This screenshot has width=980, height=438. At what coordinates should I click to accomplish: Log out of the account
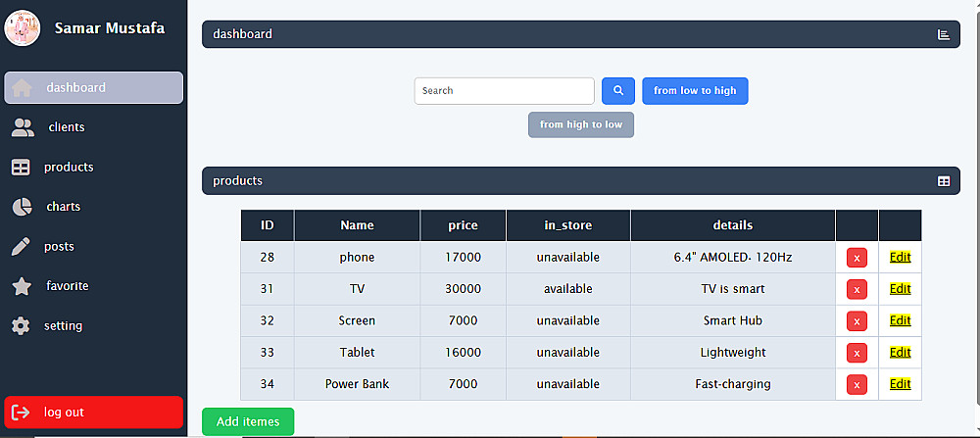click(93, 413)
